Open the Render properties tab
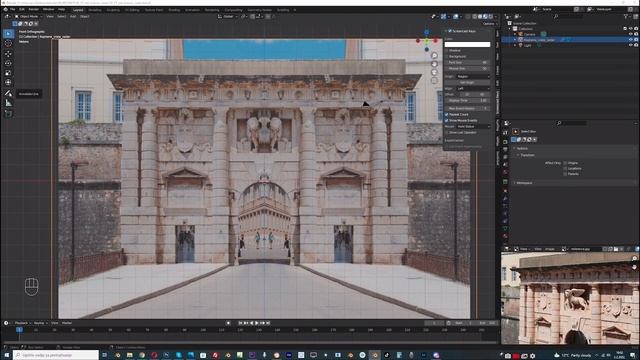 [505, 142]
